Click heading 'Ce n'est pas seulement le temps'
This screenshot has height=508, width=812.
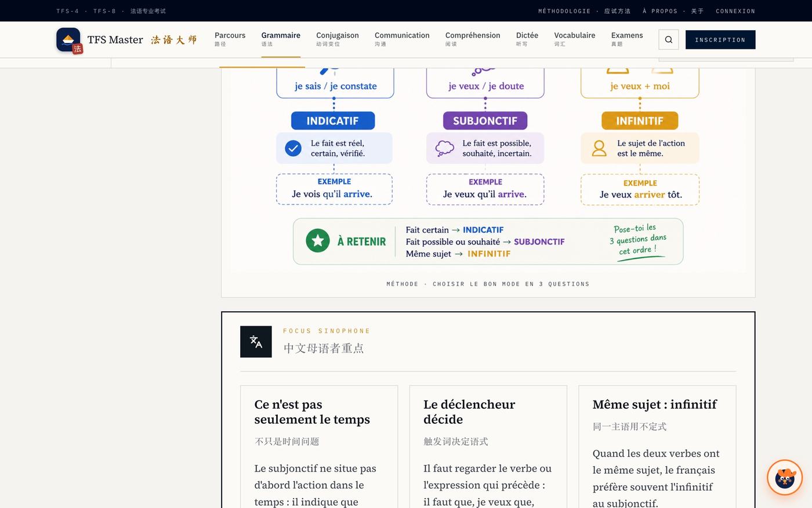[x=312, y=412]
